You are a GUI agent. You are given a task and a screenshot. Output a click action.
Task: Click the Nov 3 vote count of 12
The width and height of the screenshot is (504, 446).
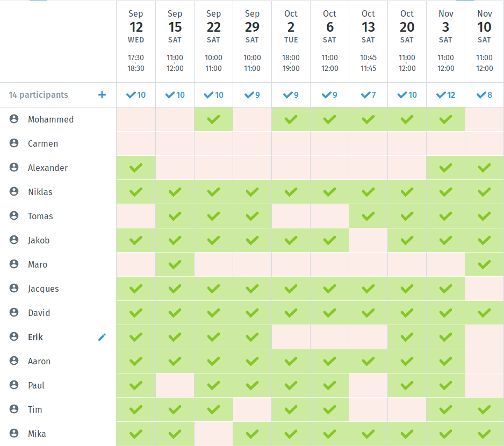(x=445, y=95)
